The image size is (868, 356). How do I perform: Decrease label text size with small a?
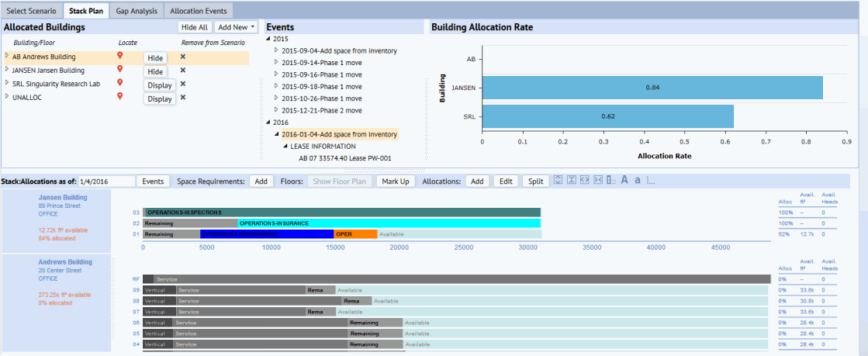tap(638, 181)
